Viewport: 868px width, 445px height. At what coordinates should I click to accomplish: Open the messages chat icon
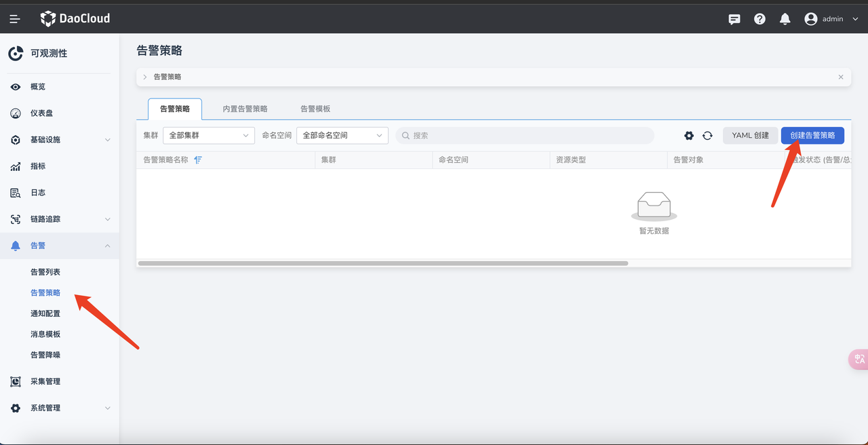click(x=734, y=19)
